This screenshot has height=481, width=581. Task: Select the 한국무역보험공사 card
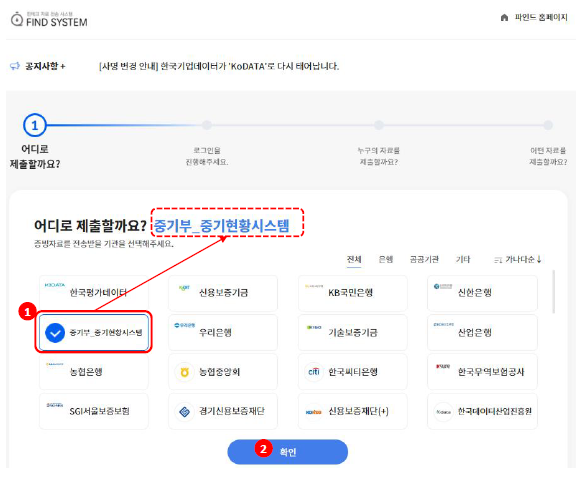[x=482, y=372]
